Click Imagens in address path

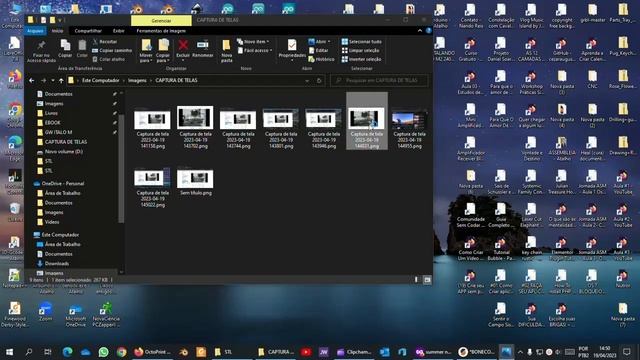[x=137, y=81]
